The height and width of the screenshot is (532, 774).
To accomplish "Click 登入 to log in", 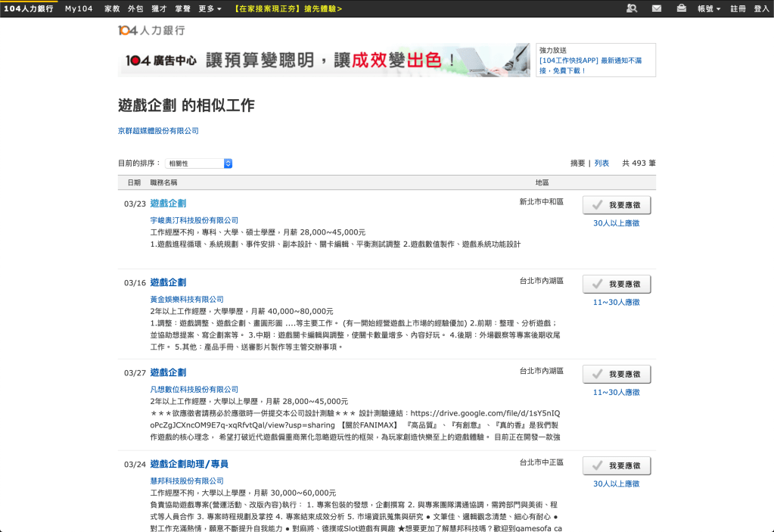I will tap(761, 8).
